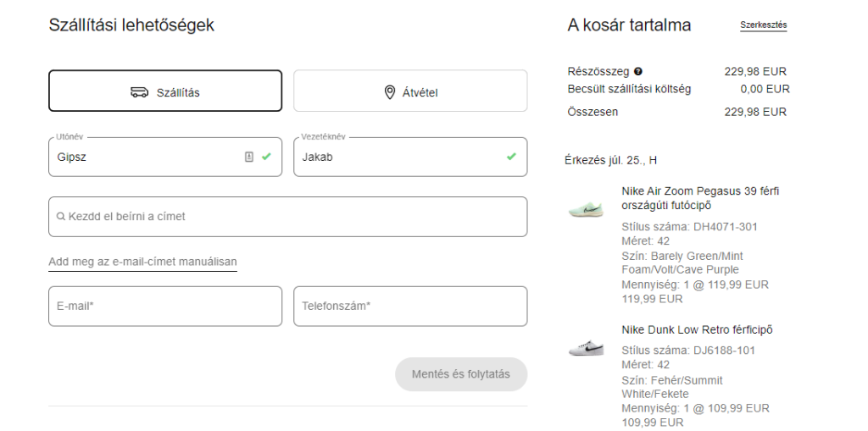Select the Átvétel pickup option
The image size is (868, 431).
(x=410, y=91)
